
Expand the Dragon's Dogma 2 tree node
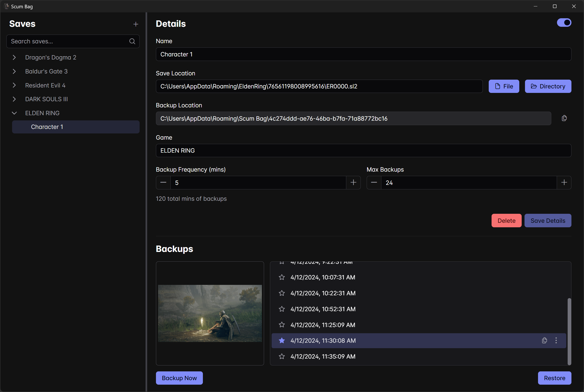point(14,58)
